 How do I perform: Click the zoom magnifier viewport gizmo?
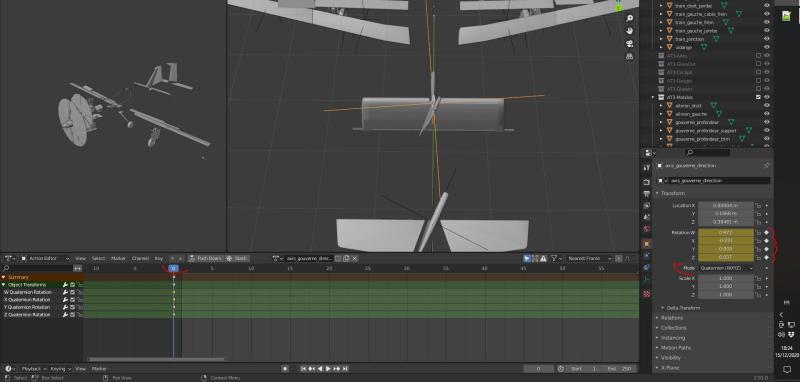coord(630,18)
